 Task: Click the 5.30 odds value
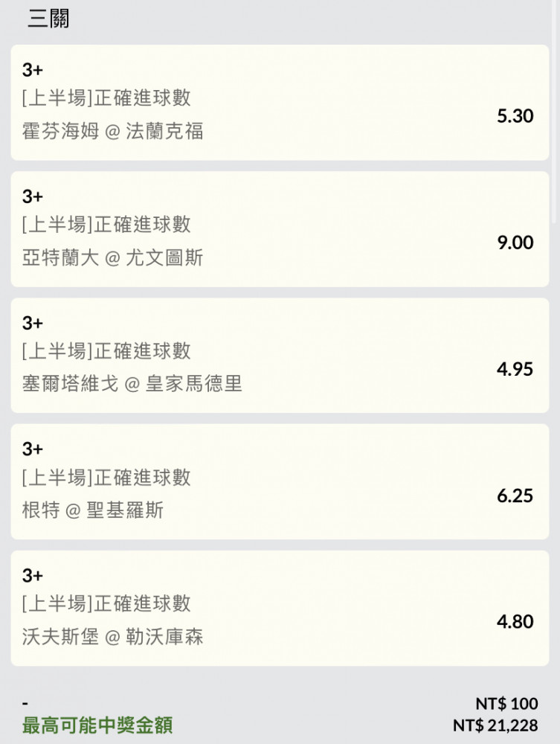pyautogui.click(x=515, y=116)
